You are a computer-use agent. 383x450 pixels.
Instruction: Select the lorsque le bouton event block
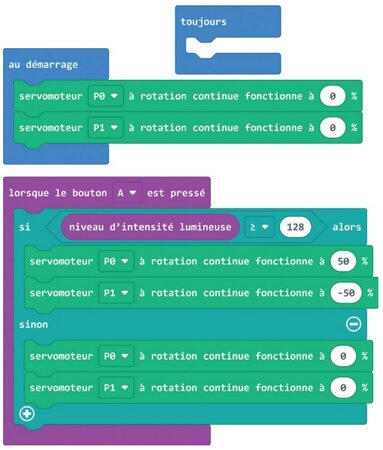pyautogui.click(x=107, y=193)
